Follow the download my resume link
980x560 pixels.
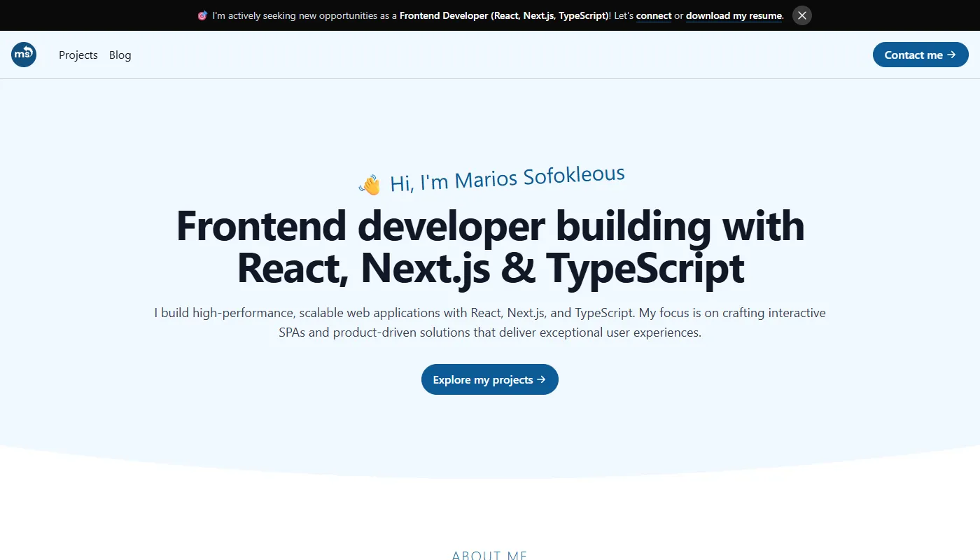(734, 15)
